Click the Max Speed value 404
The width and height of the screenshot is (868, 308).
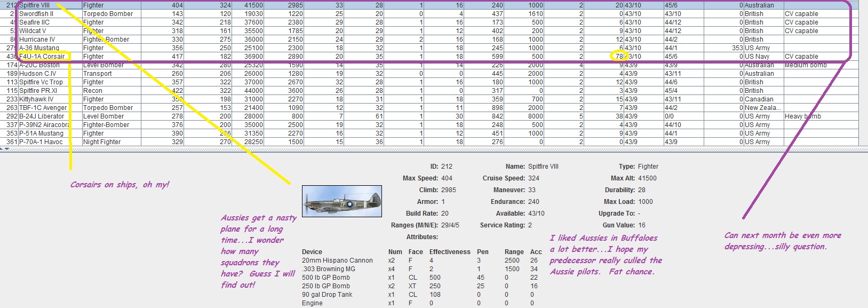[x=447, y=178]
